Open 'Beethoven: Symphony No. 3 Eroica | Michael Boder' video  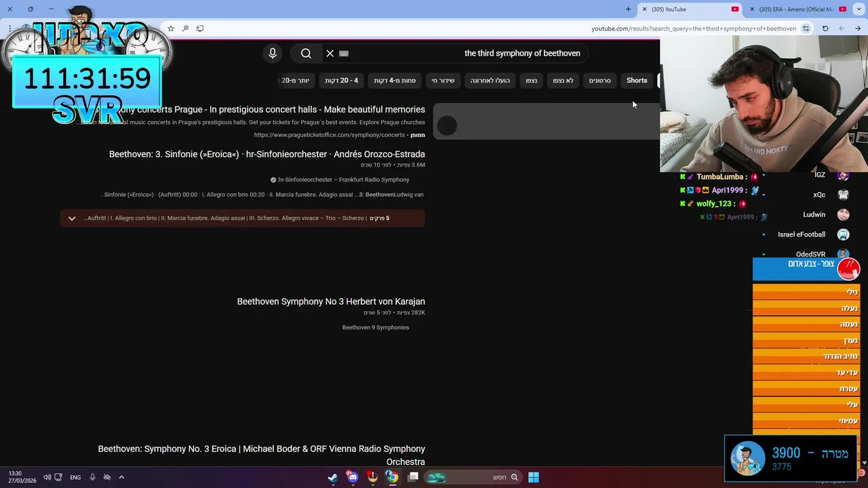point(262,455)
